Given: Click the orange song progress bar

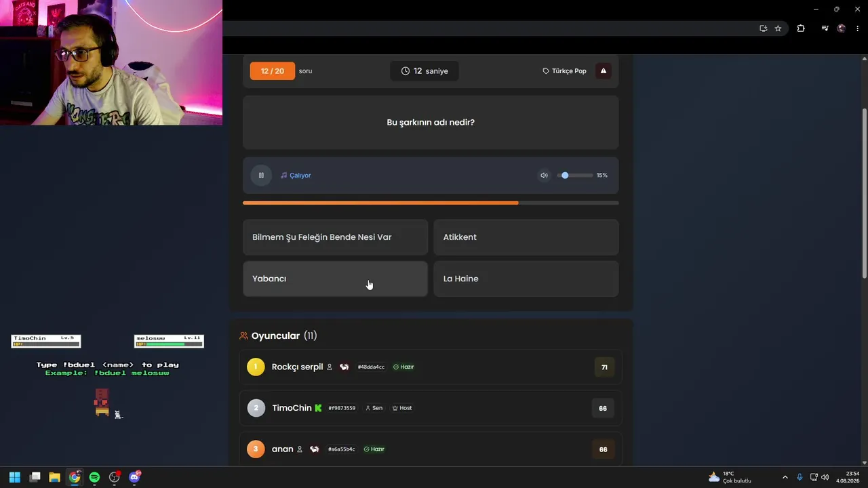Looking at the screenshot, I should coord(431,203).
